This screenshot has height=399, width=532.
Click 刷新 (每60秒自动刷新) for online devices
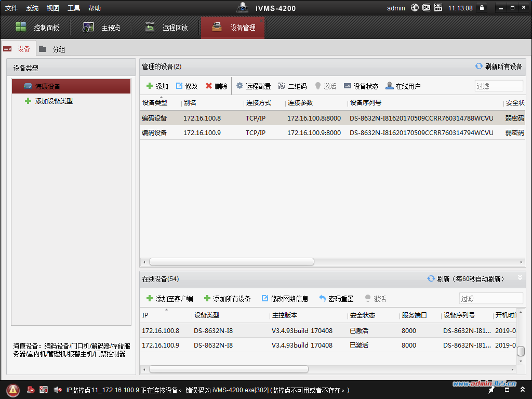(465, 279)
